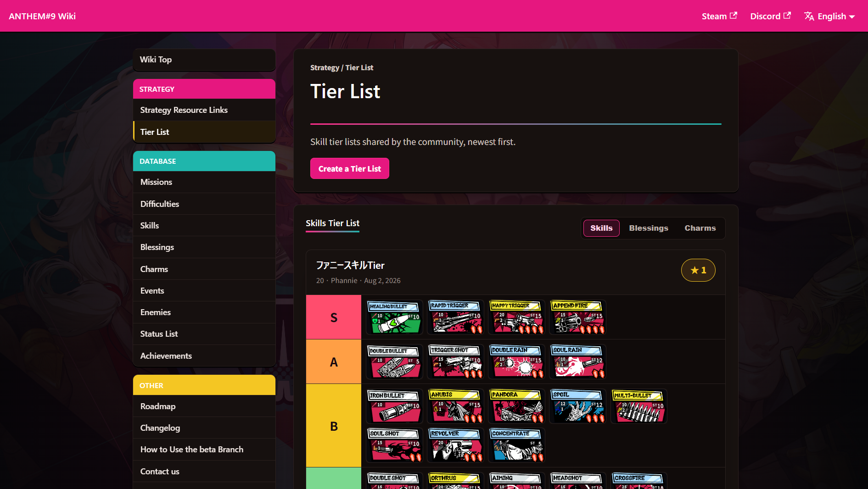Expand the English language dropdown

coord(830,16)
